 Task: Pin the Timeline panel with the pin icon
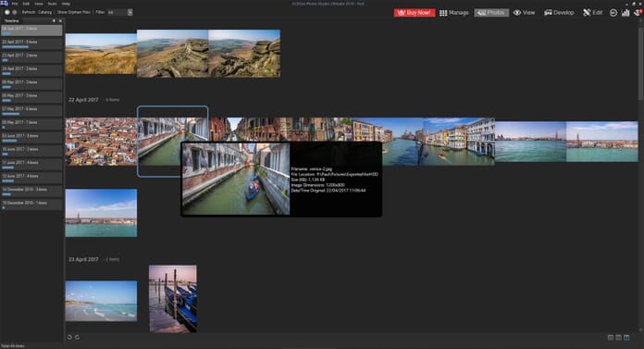click(x=54, y=20)
